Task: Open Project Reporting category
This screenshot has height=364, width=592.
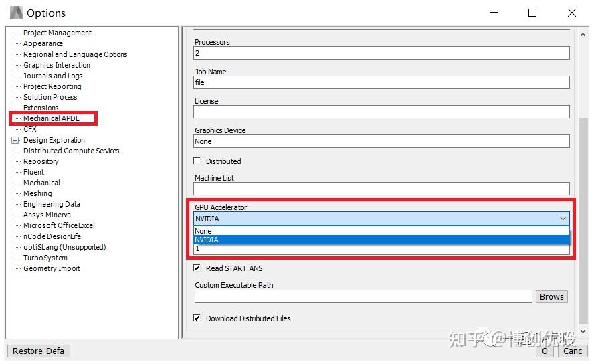Action: pos(52,86)
